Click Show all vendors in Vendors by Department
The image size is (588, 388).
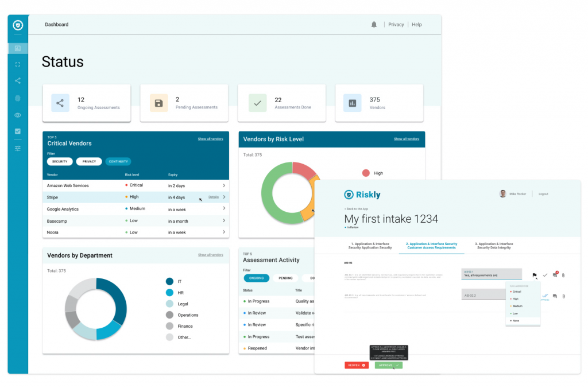tap(210, 255)
